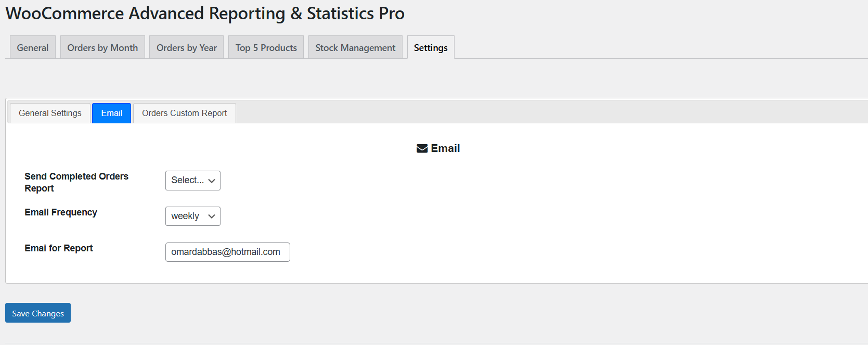This screenshot has height=345, width=868.
Task: Select the Settings tab
Action: pos(430,47)
